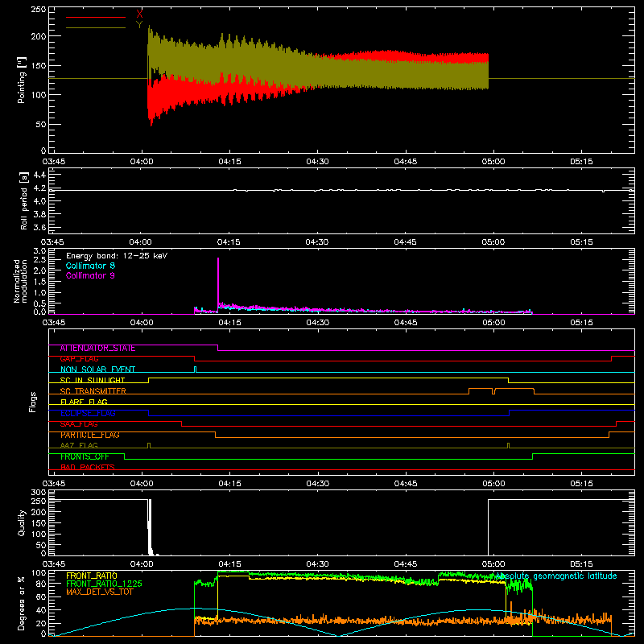Click the cyan Collimator 8 legend entry
The height and width of the screenshot is (644, 644).
[x=90, y=266]
